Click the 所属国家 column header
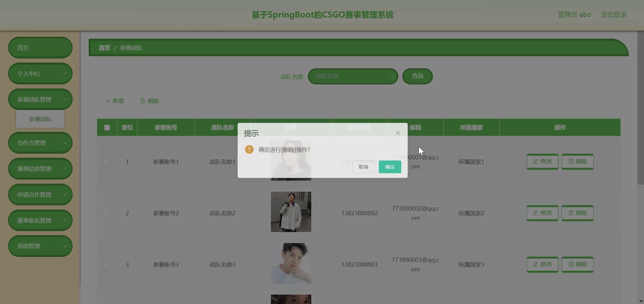This screenshot has height=304, width=644. click(471, 127)
